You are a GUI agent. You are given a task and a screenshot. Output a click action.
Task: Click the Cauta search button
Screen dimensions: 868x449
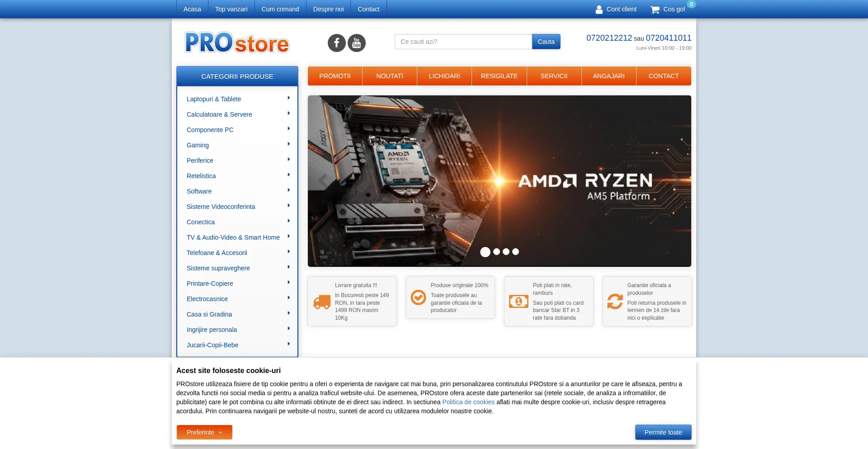[x=546, y=42]
